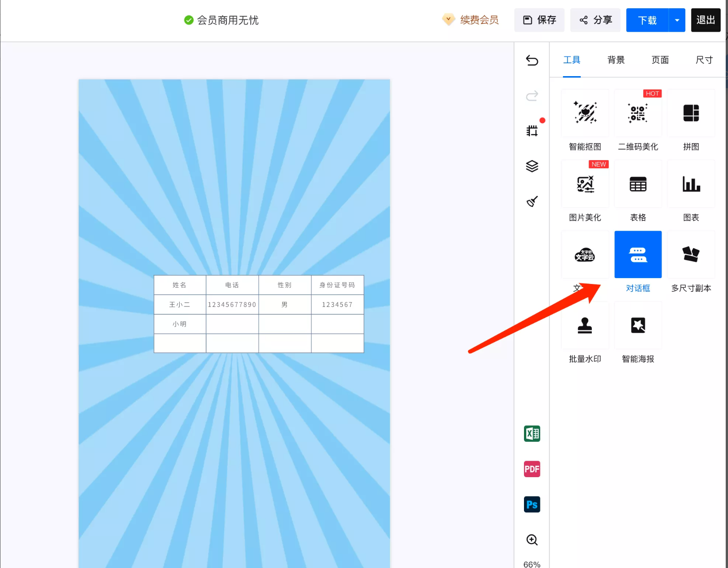Open the 图片美化 tool
The image size is (728, 568).
pos(585,184)
